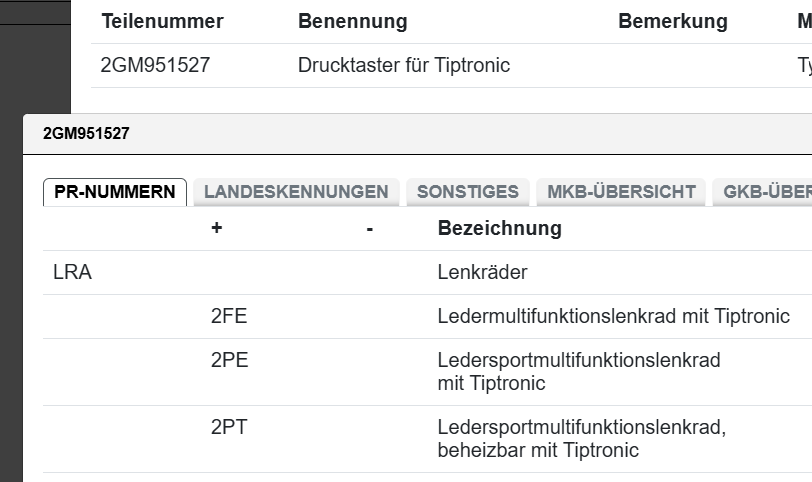Select PR number 2FE
Screen dimensions: 812x482
tap(229, 316)
